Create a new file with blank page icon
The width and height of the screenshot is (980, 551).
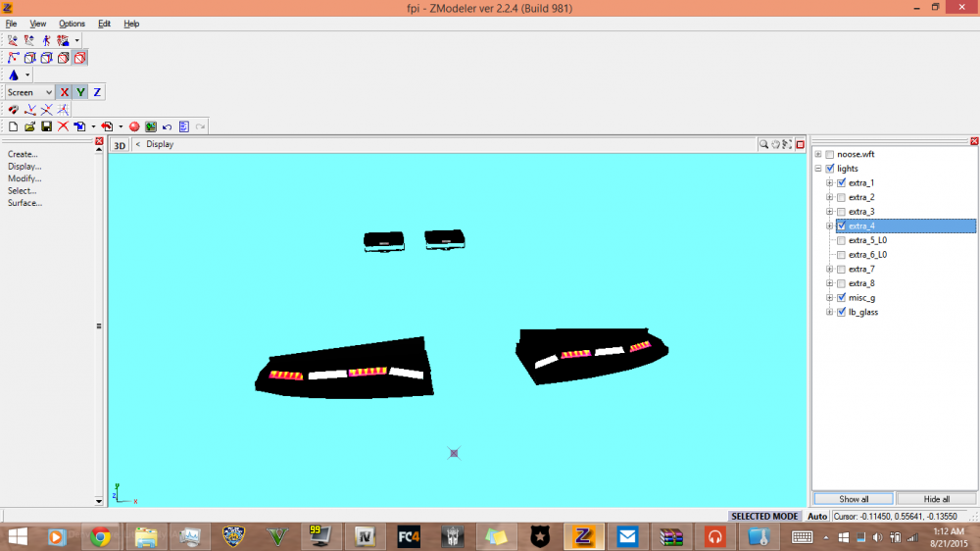point(13,126)
